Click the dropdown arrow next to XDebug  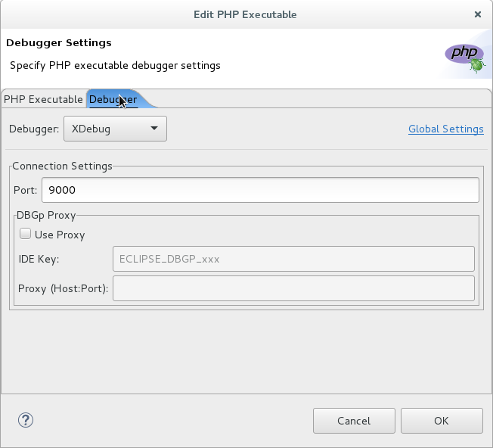(x=154, y=129)
